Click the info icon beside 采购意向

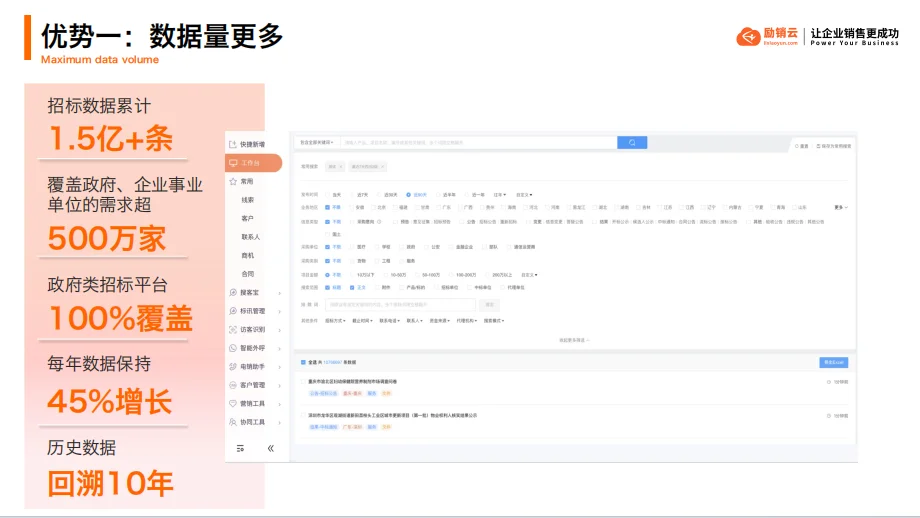click(379, 222)
